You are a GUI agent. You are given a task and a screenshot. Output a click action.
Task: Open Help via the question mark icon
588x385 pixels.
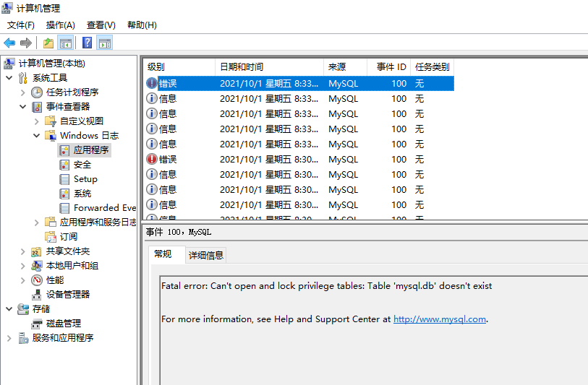pos(87,43)
